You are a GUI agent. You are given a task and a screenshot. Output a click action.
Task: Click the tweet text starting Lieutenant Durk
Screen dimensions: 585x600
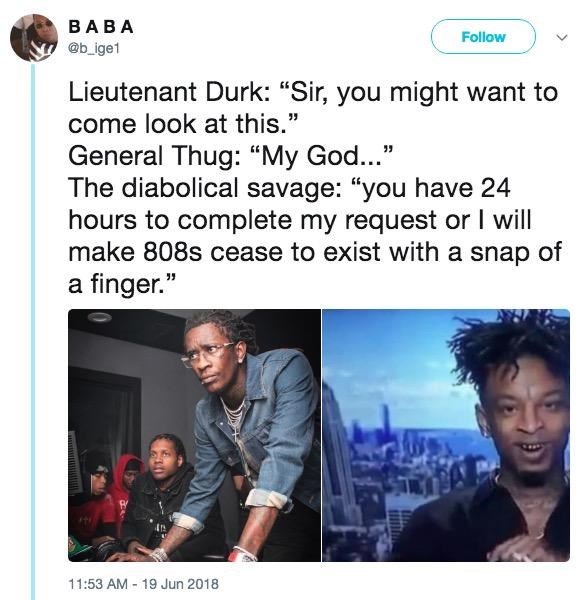314,188
